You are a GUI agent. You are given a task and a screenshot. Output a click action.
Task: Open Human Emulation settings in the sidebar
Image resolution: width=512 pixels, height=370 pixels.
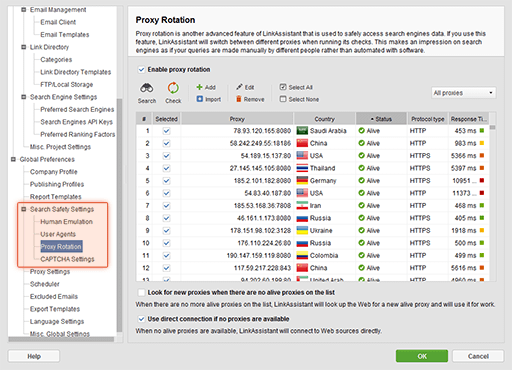[x=66, y=222]
